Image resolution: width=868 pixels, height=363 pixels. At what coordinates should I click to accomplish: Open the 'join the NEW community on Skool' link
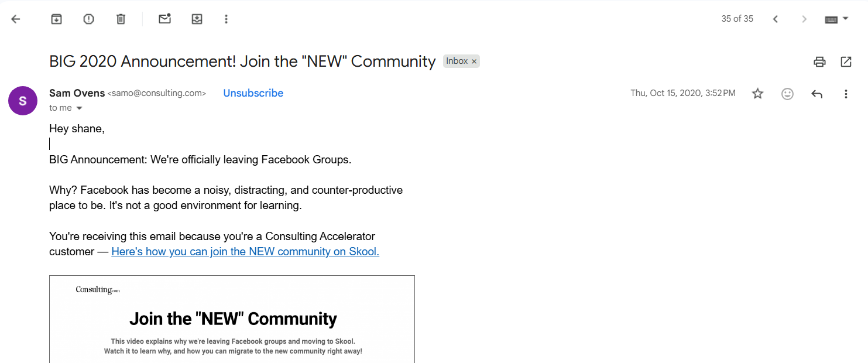click(245, 252)
